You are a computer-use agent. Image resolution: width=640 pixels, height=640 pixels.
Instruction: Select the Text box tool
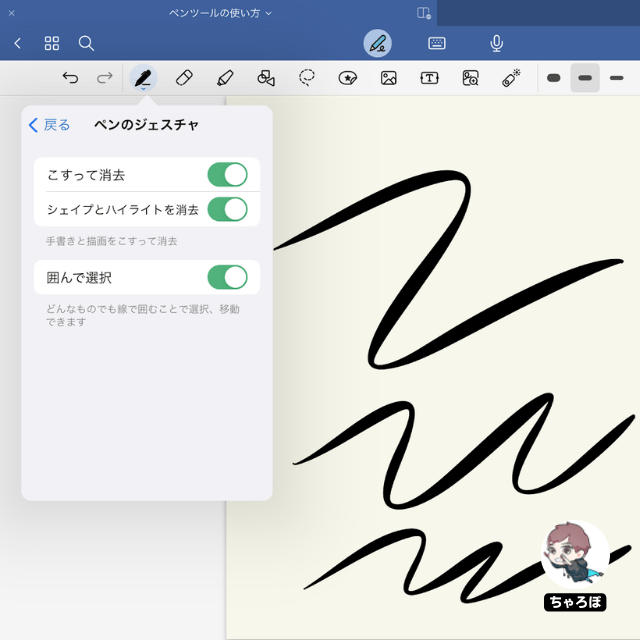tap(429, 78)
